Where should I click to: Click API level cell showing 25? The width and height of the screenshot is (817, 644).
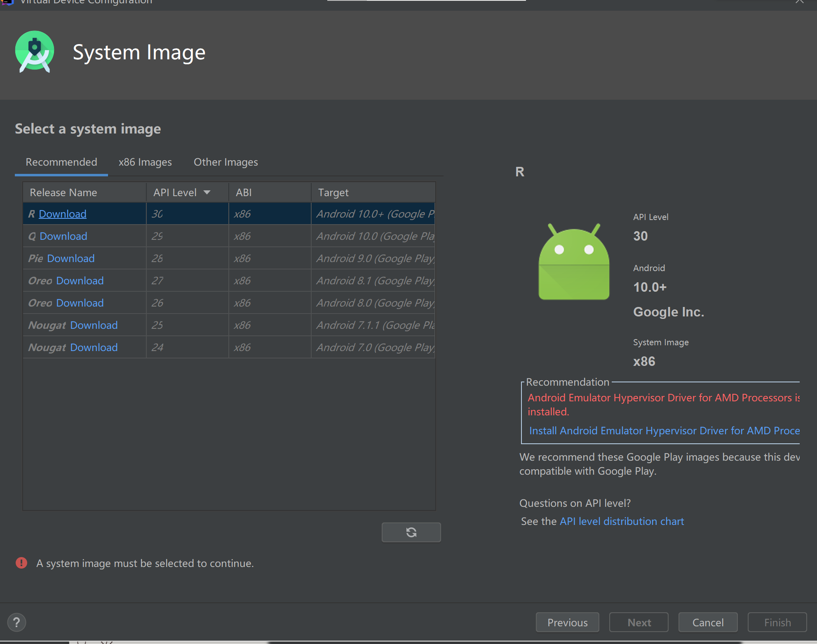click(188, 325)
